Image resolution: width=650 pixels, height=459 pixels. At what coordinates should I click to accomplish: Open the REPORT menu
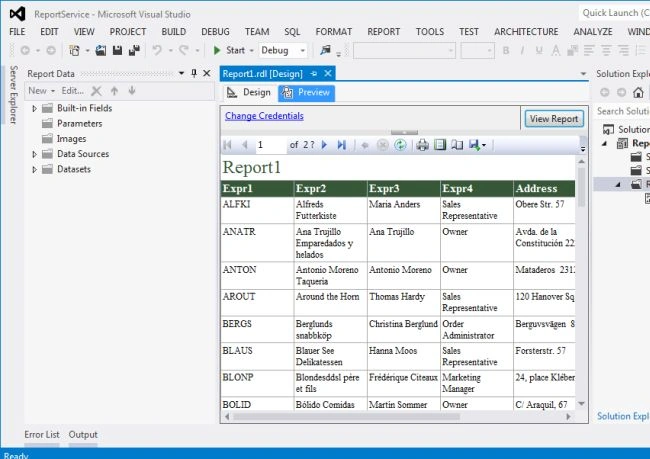coord(383,32)
